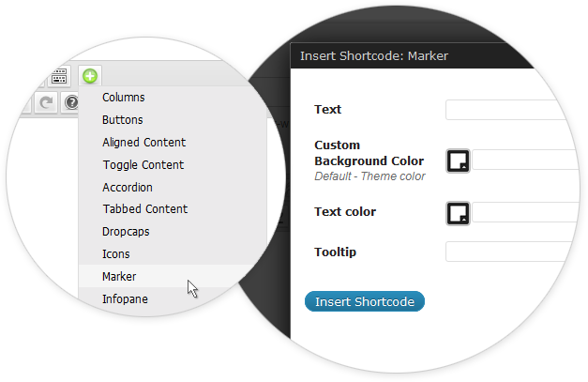
Task: Click the green plus shortcode icon
Action: tap(90, 76)
